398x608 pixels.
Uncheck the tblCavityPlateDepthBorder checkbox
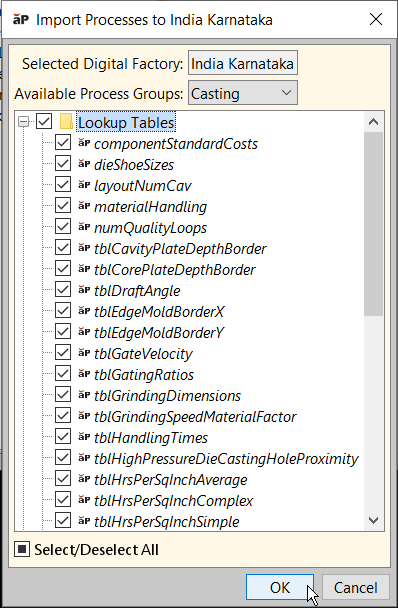(x=63, y=247)
